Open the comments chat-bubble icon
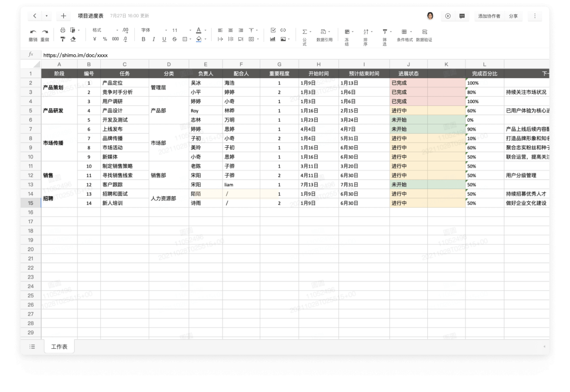 click(x=462, y=16)
